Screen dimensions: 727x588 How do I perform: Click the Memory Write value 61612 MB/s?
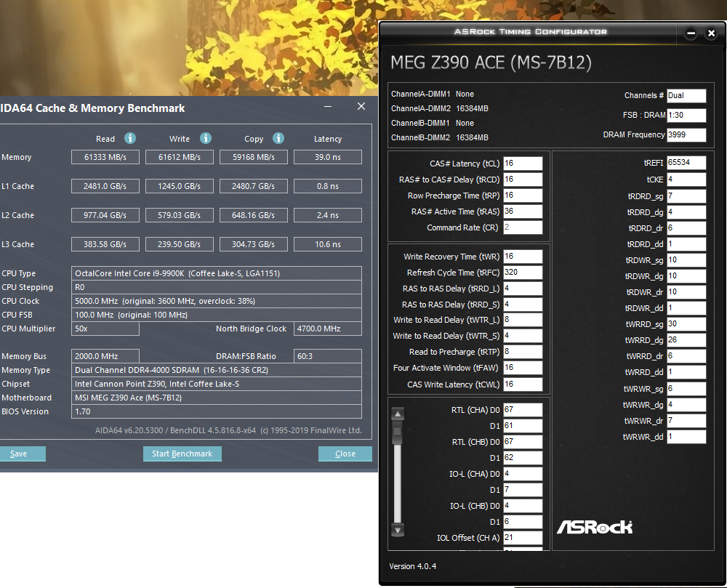[x=180, y=157]
